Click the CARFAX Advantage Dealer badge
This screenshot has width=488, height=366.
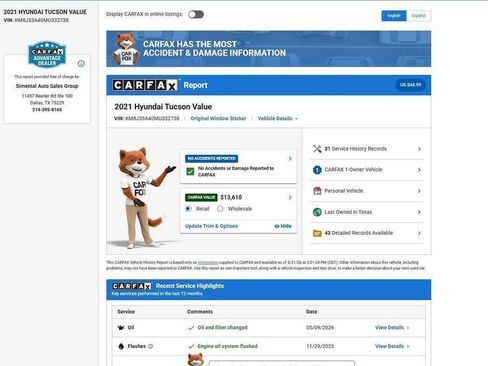point(47,54)
